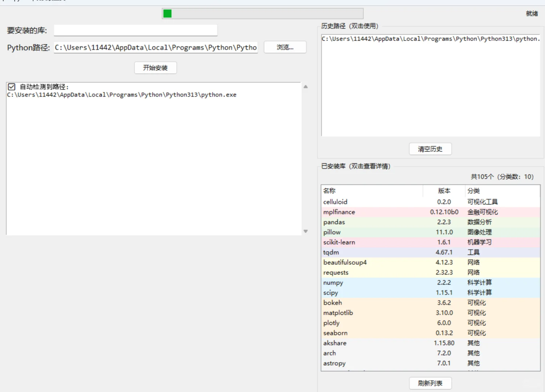Screen dimensions: 545x392
Task: Select the scipy library row
Action: click(x=431, y=293)
